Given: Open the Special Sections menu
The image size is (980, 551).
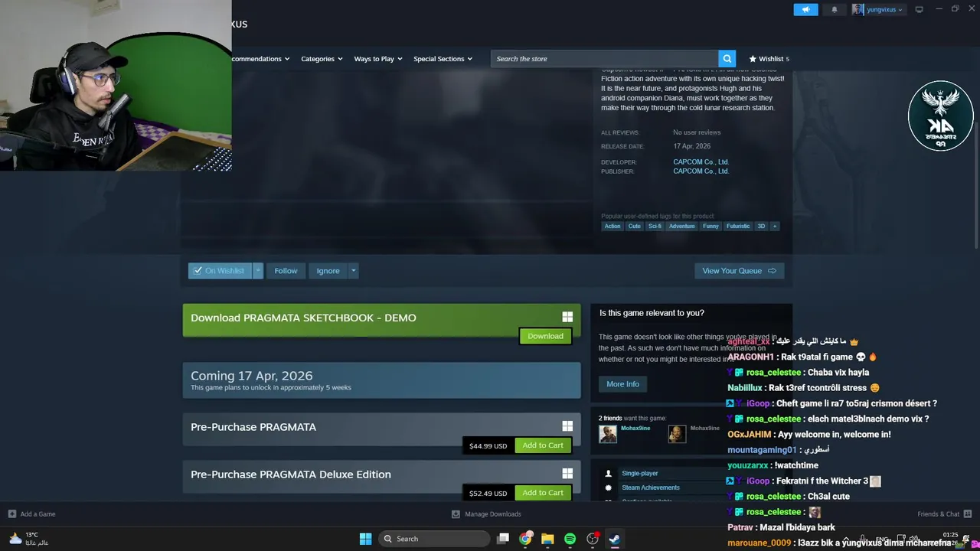Looking at the screenshot, I should coord(443,59).
